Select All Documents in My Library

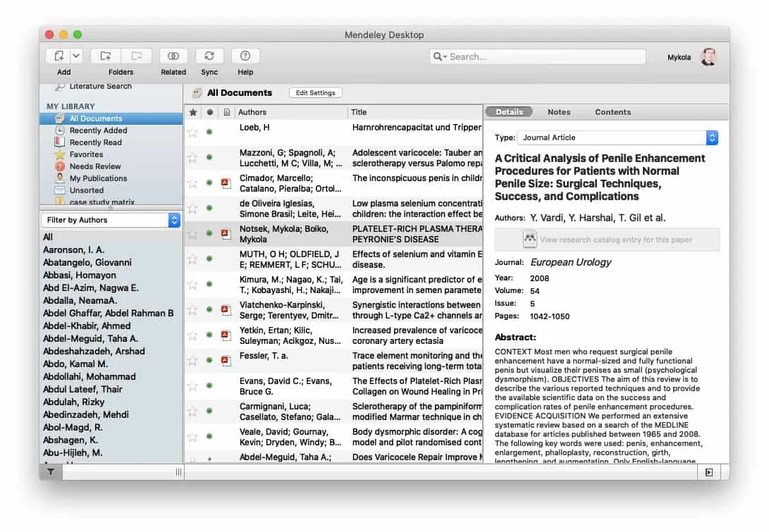[x=111, y=118]
